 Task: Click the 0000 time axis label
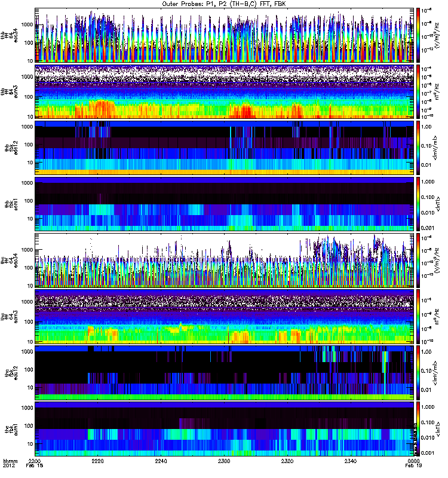coord(413,461)
